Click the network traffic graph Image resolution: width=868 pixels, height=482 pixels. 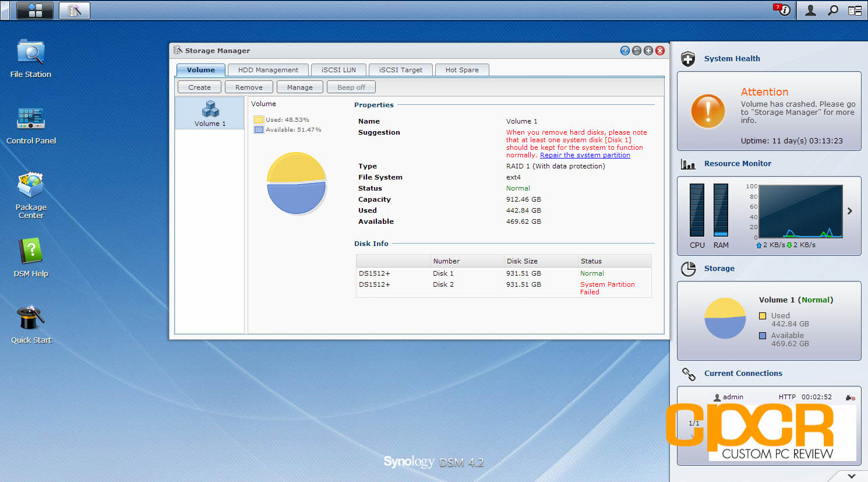(x=800, y=212)
